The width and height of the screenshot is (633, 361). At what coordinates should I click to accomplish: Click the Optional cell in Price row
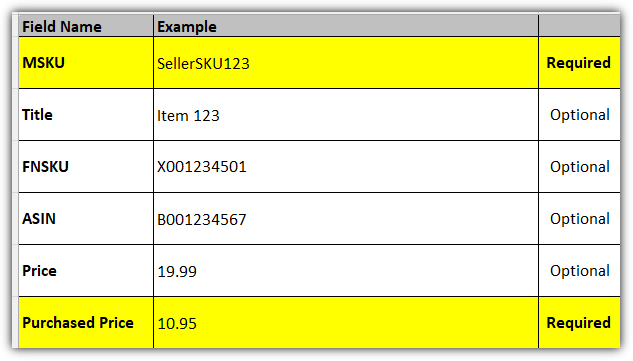click(x=579, y=271)
